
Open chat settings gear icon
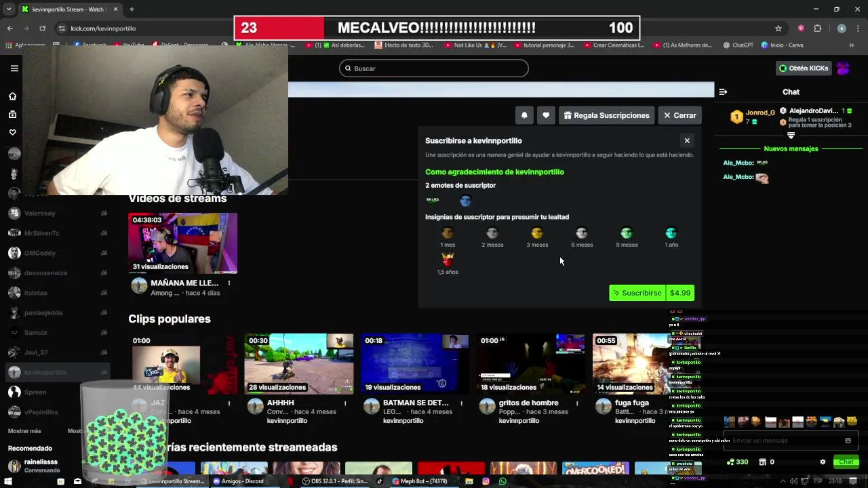coord(823,462)
